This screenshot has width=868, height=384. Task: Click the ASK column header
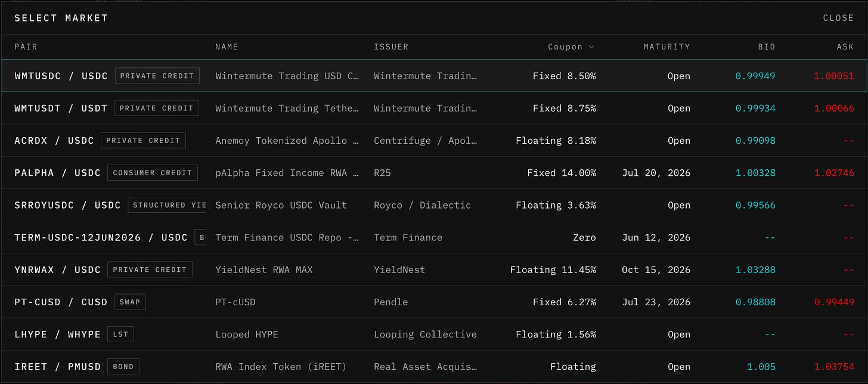click(845, 47)
